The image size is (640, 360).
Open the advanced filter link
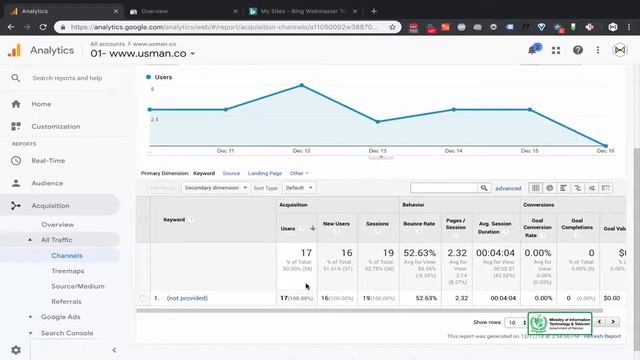[508, 188]
